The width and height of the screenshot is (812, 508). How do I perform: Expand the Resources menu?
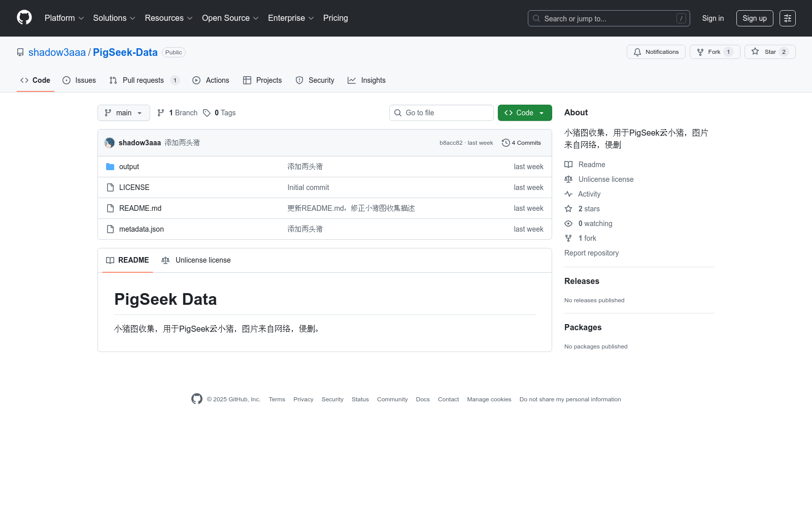[x=169, y=18]
